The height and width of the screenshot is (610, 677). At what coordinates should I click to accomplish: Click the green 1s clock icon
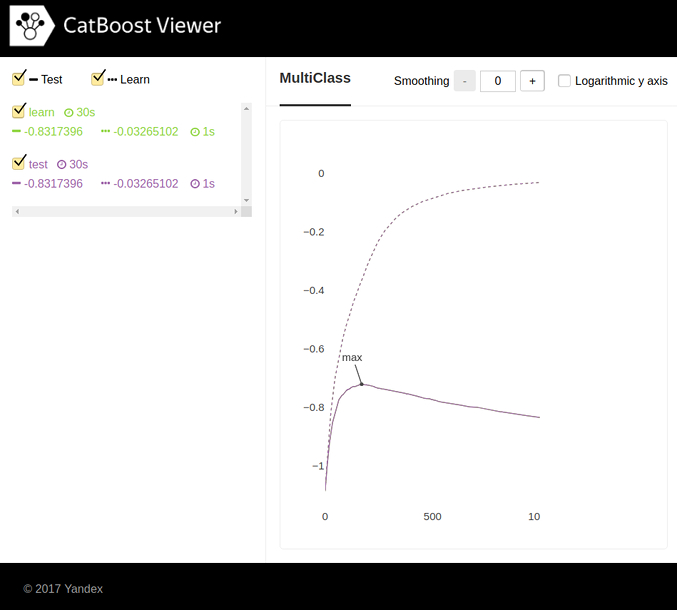click(x=195, y=132)
